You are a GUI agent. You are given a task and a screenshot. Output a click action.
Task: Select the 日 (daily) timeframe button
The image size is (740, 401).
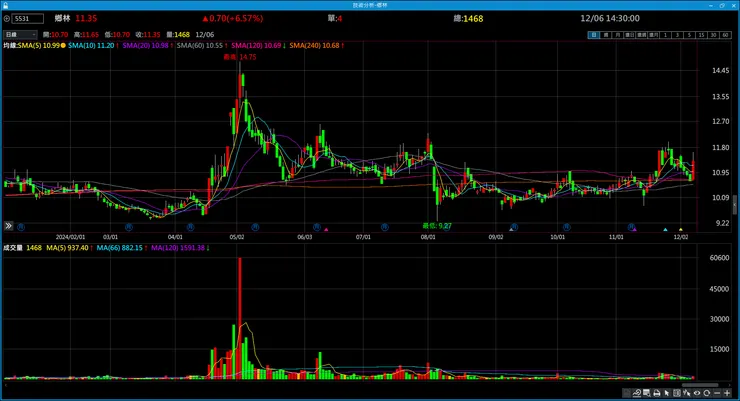click(x=594, y=35)
